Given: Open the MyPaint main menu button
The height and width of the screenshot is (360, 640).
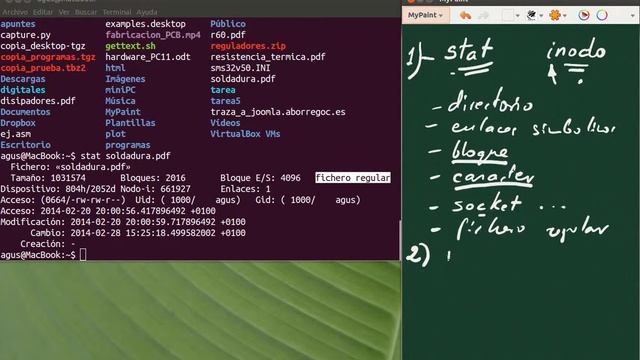Looking at the screenshot, I should pos(425,15).
